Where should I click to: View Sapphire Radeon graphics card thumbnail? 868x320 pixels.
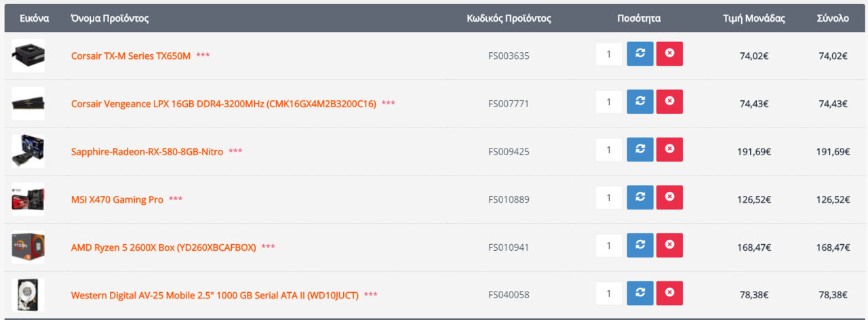[28, 151]
